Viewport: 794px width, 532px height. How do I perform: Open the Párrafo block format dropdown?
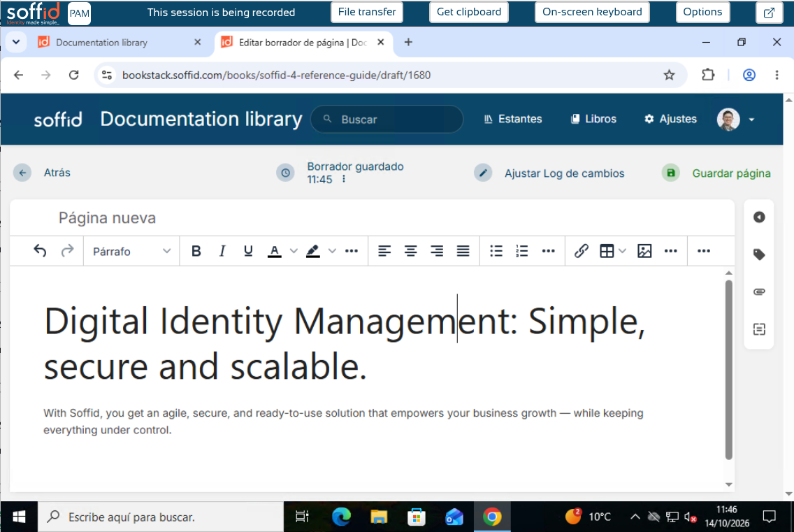pos(131,251)
